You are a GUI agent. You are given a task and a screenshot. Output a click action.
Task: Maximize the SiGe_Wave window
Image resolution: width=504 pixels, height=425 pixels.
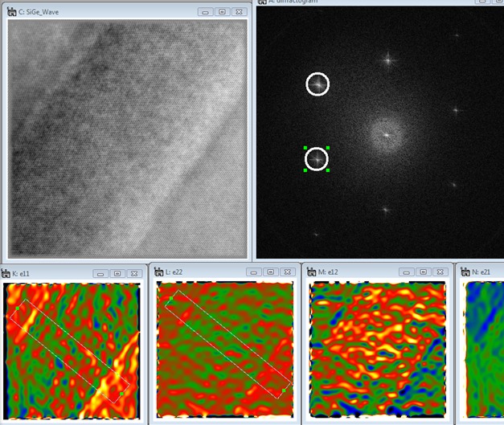tap(222, 12)
